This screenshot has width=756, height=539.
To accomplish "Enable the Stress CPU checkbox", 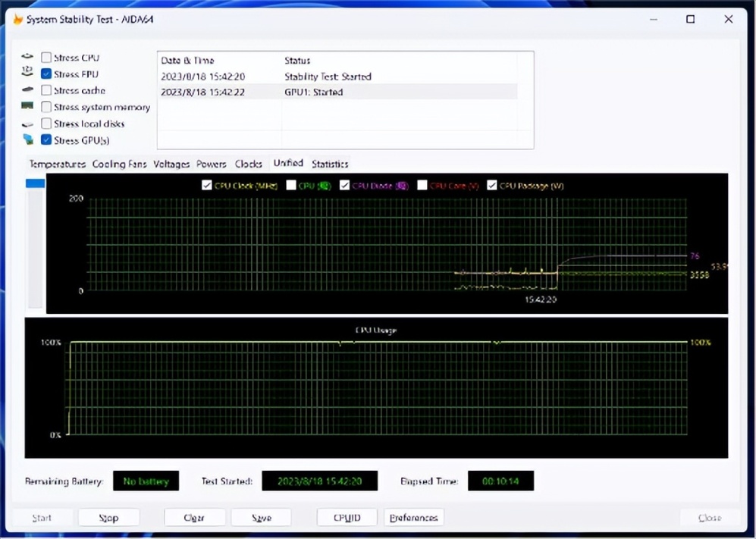I will point(47,58).
